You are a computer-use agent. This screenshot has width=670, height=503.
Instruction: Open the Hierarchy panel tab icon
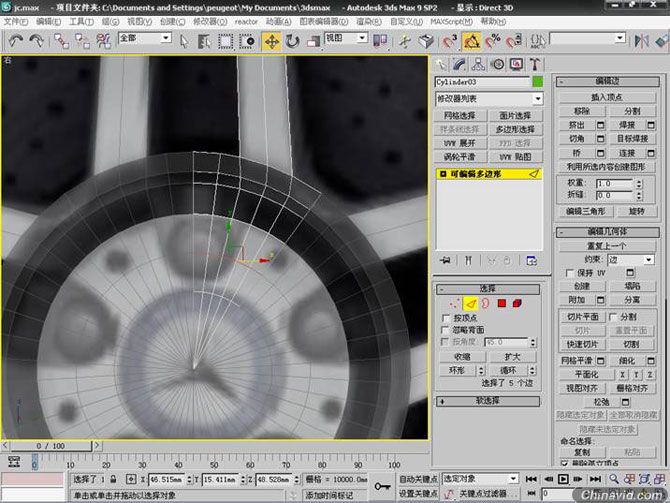tap(478, 65)
